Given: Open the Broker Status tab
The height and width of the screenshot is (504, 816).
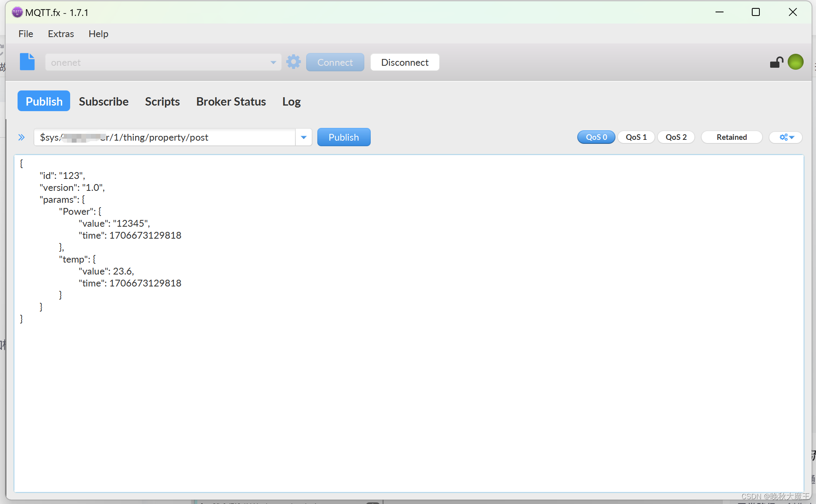Looking at the screenshot, I should (x=231, y=102).
